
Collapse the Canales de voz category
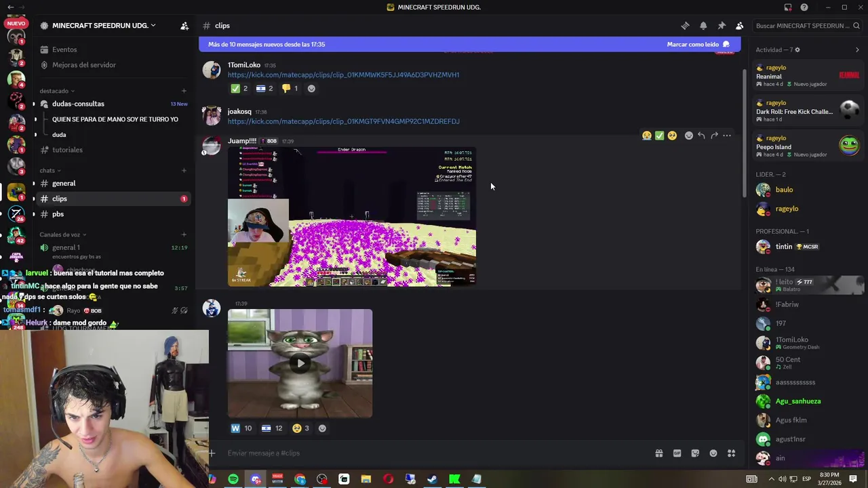pos(63,235)
